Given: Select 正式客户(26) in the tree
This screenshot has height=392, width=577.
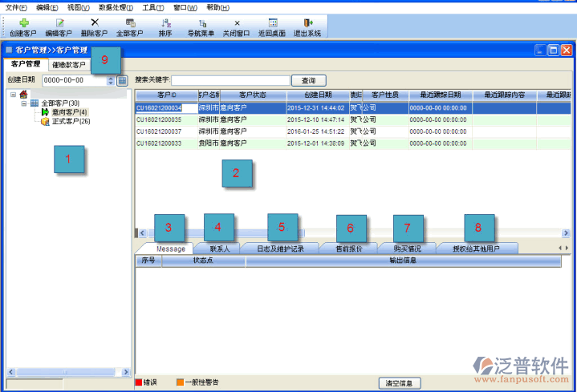Looking at the screenshot, I should (71, 122).
